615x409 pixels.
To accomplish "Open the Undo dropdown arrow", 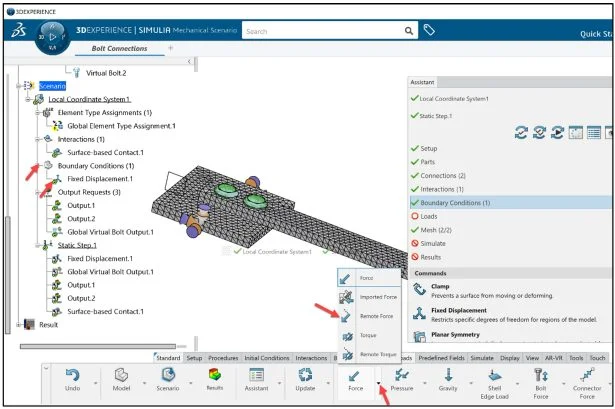I will point(96,383).
